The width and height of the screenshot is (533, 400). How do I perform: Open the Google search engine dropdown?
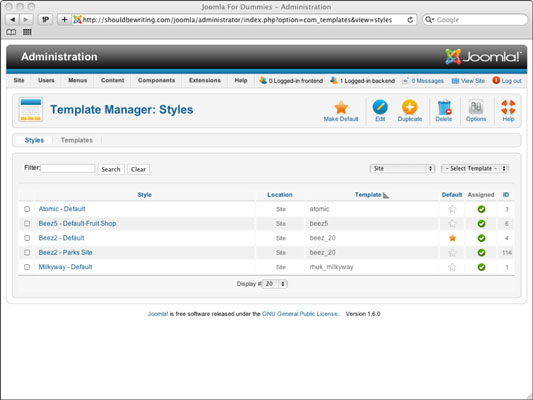click(430, 20)
